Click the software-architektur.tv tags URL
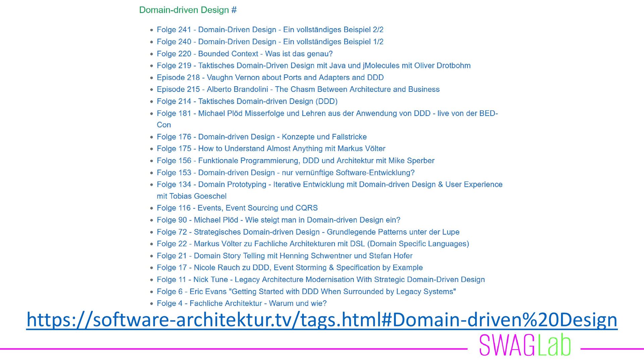The height and width of the screenshot is (362, 644). tap(322, 320)
